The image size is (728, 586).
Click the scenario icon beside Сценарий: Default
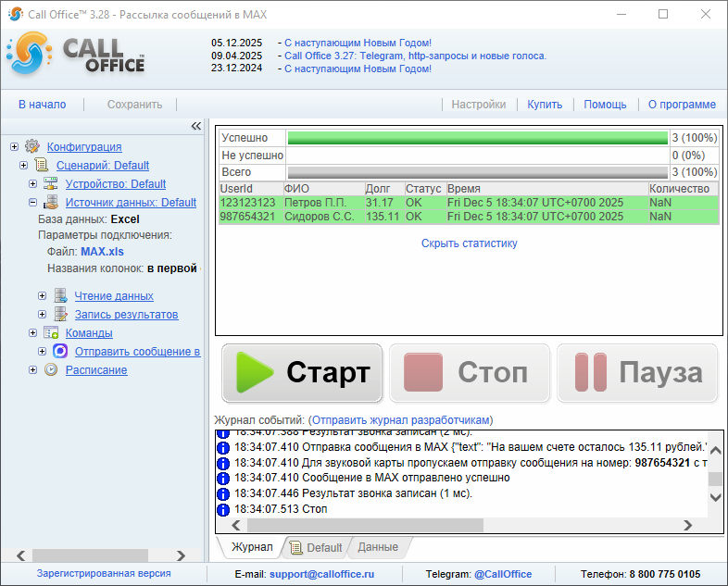click(42, 166)
